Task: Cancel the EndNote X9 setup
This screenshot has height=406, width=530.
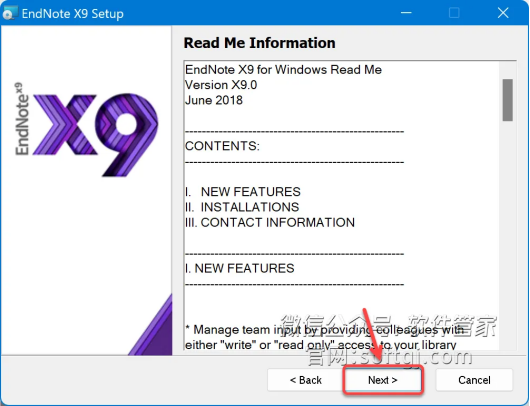Action: [x=474, y=380]
